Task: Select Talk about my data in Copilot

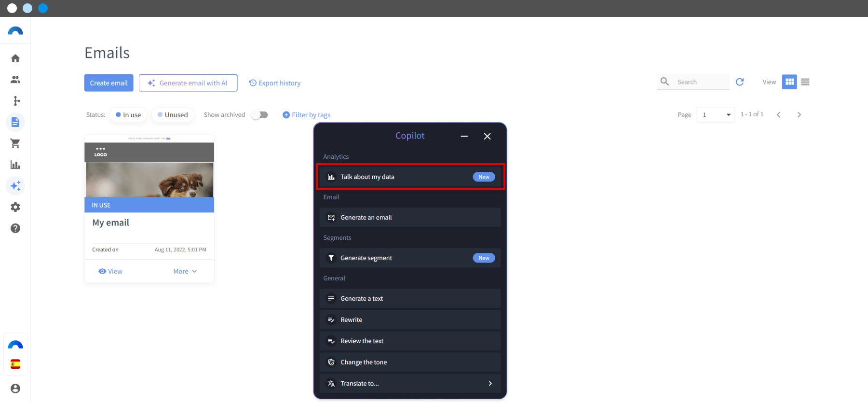Action: (x=410, y=177)
